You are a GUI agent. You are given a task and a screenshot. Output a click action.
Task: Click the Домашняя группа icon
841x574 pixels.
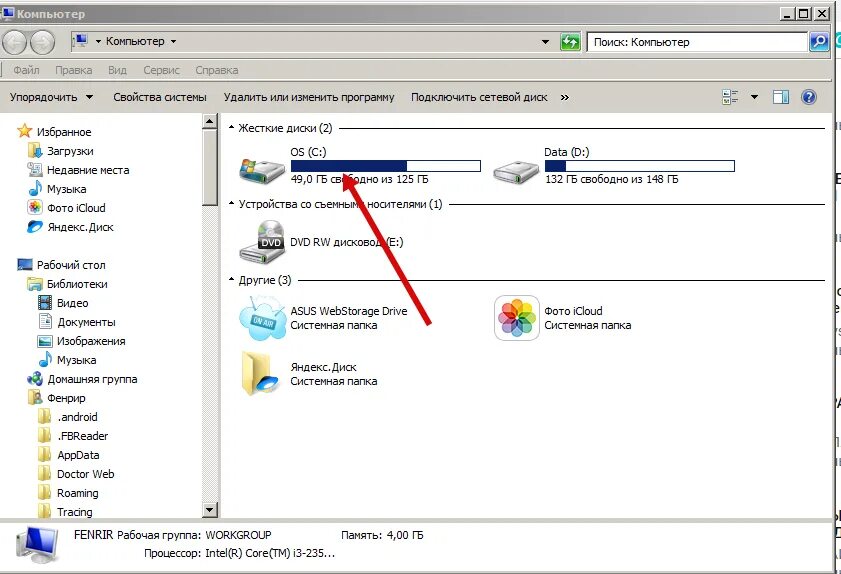tap(35, 379)
